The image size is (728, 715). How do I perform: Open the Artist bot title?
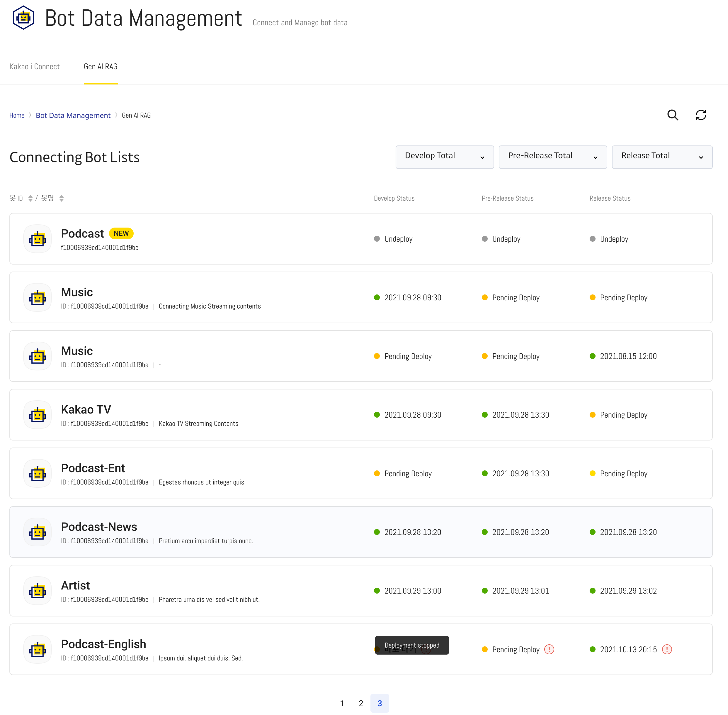tap(75, 585)
